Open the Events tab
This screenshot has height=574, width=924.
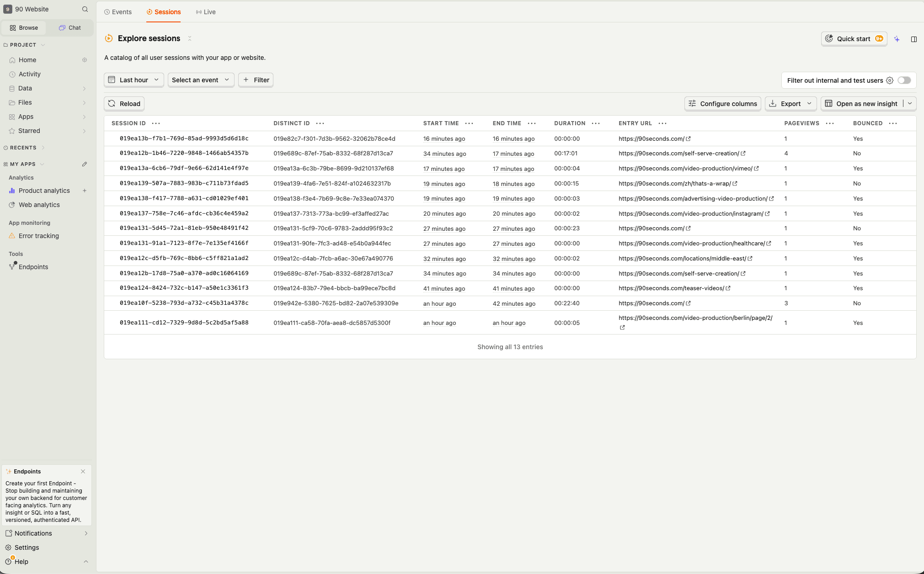tap(118, 12)
